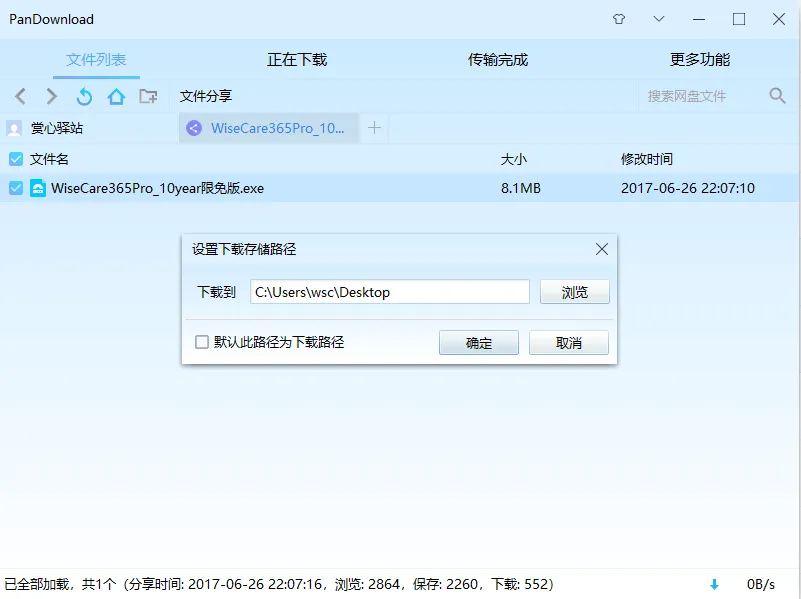Click the share icon on WiseCare365Pro tab

[x=194, y=128]
